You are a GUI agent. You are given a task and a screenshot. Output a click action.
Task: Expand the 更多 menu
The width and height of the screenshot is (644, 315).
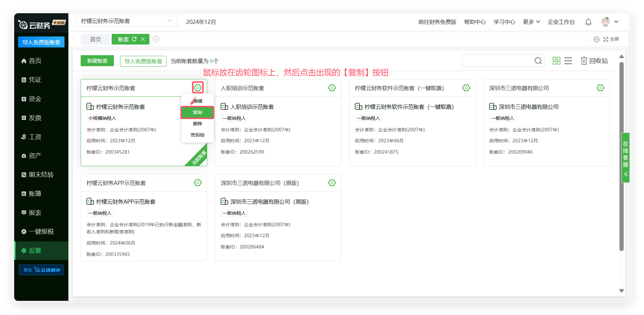[531, 22]
